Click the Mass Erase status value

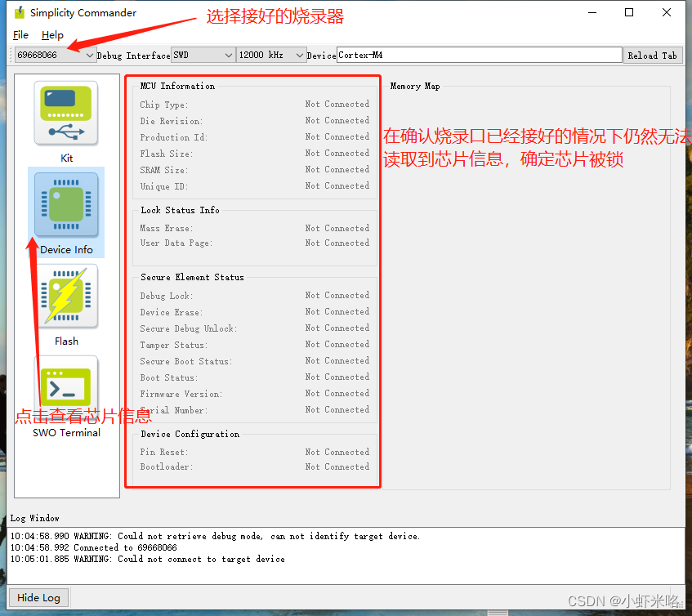[337, 228]
